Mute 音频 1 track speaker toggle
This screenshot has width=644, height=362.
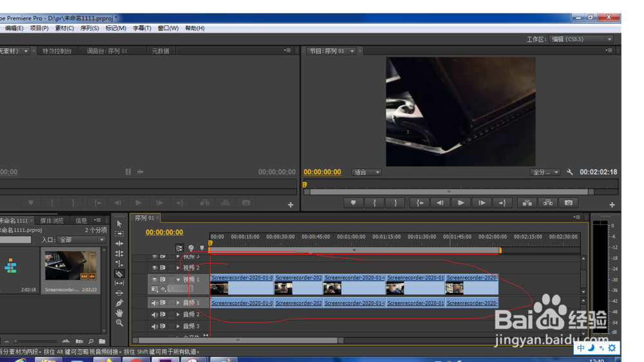(155, 303)
